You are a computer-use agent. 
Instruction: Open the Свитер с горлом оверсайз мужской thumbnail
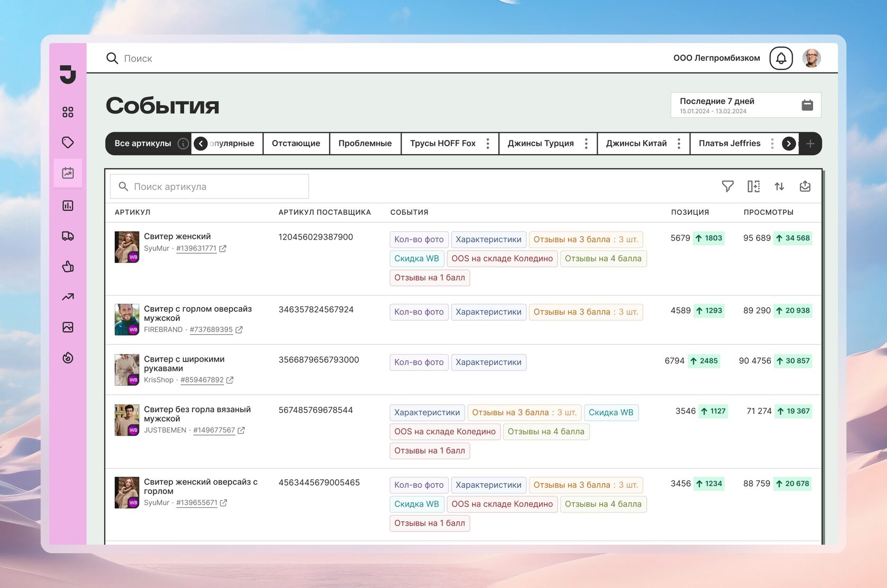[127, 319]
